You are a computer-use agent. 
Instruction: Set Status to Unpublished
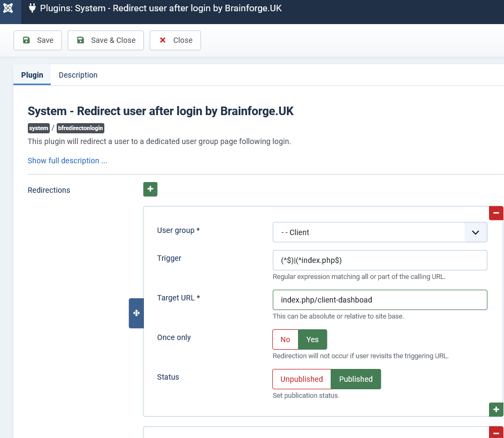pos(302,379)
